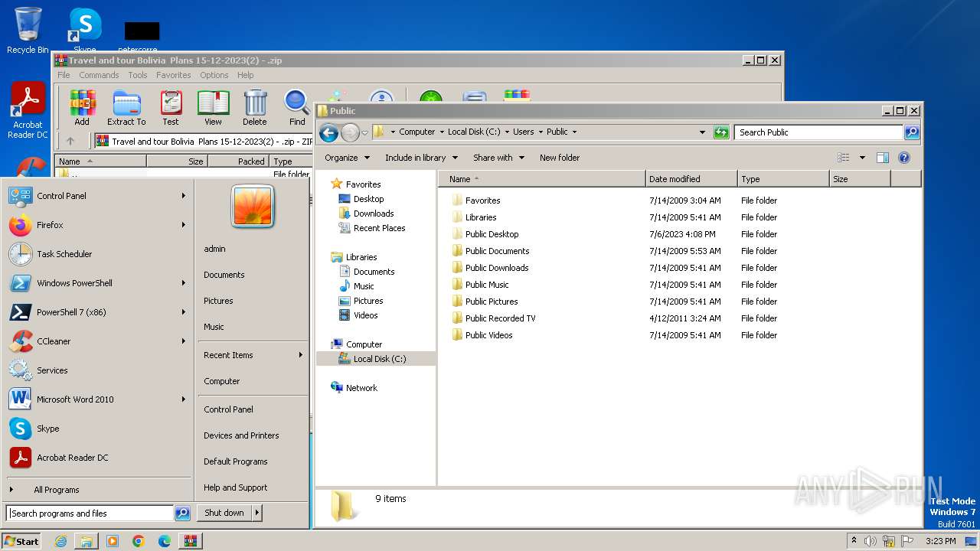Open Chrome from the taskbar

coord(139,541)
